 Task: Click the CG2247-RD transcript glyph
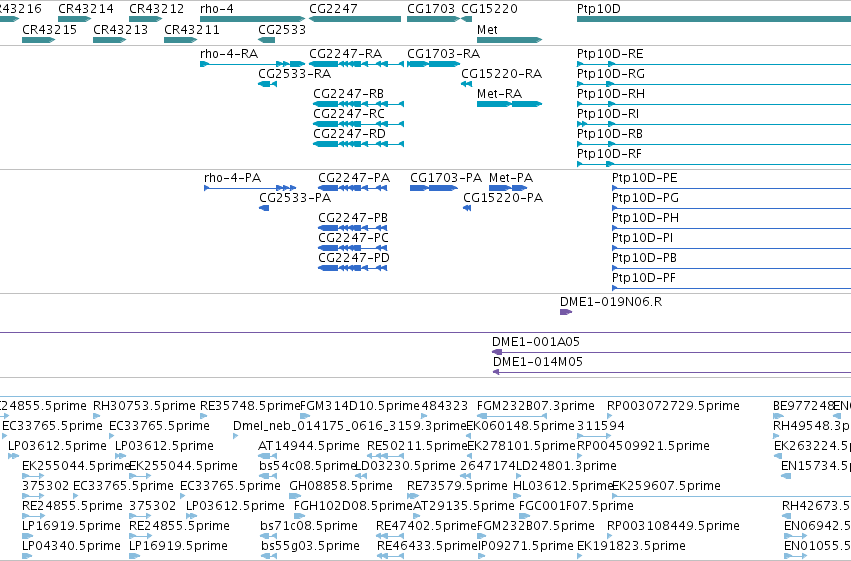[358, 144]
